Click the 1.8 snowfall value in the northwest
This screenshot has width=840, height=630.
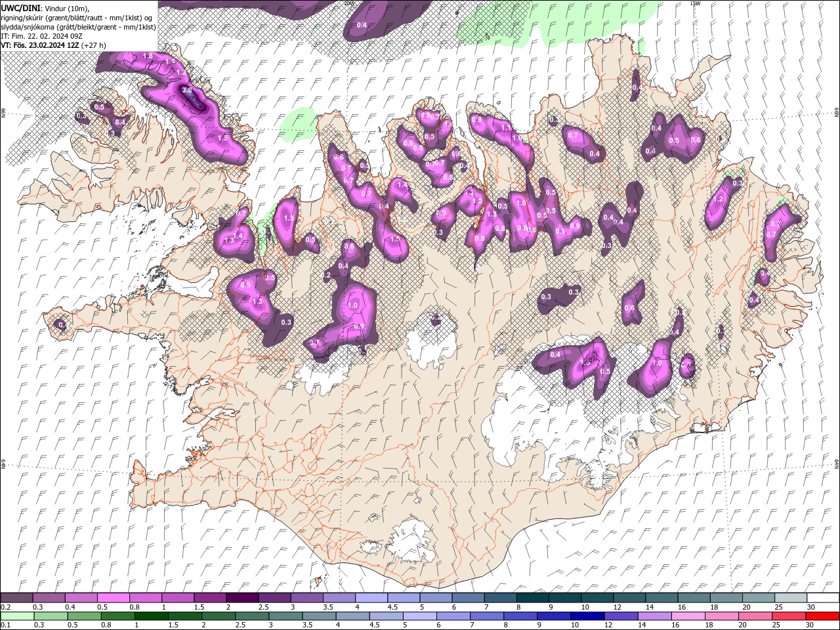[x=148, y=56]
